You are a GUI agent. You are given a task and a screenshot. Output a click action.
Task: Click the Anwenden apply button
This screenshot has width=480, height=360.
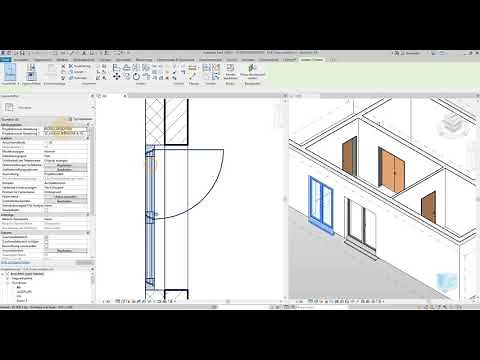coord(84,263)
